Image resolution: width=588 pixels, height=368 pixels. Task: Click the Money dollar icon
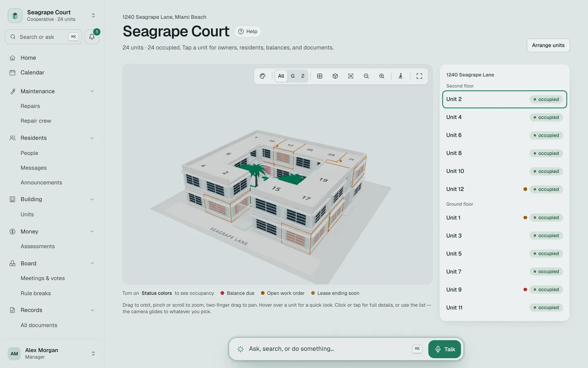pos(13,231)
